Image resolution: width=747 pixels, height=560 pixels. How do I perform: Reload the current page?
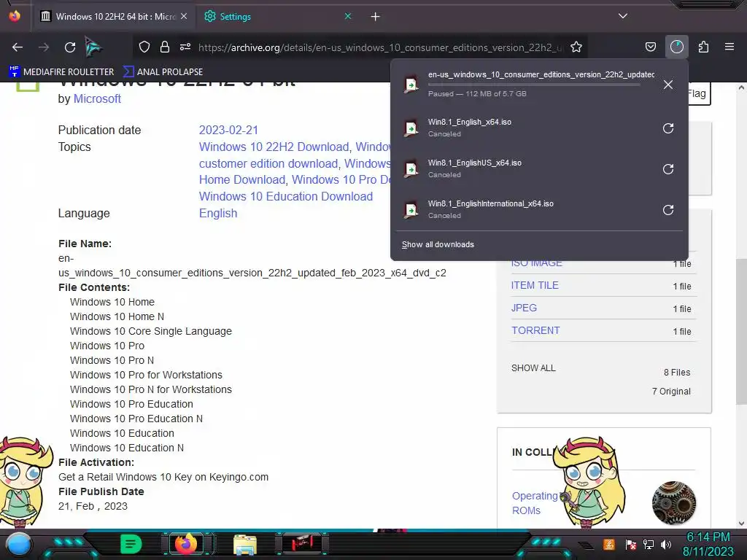[70, 47]
